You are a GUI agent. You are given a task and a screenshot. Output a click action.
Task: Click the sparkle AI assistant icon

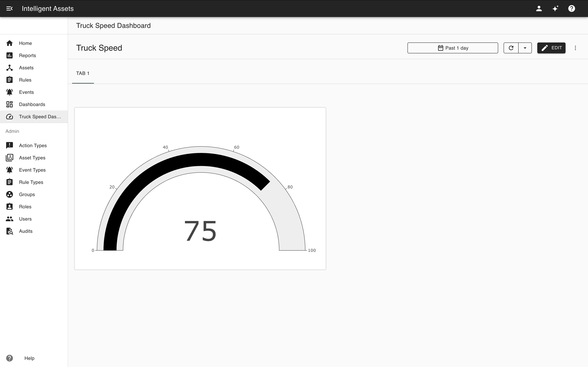pos(555,8)
